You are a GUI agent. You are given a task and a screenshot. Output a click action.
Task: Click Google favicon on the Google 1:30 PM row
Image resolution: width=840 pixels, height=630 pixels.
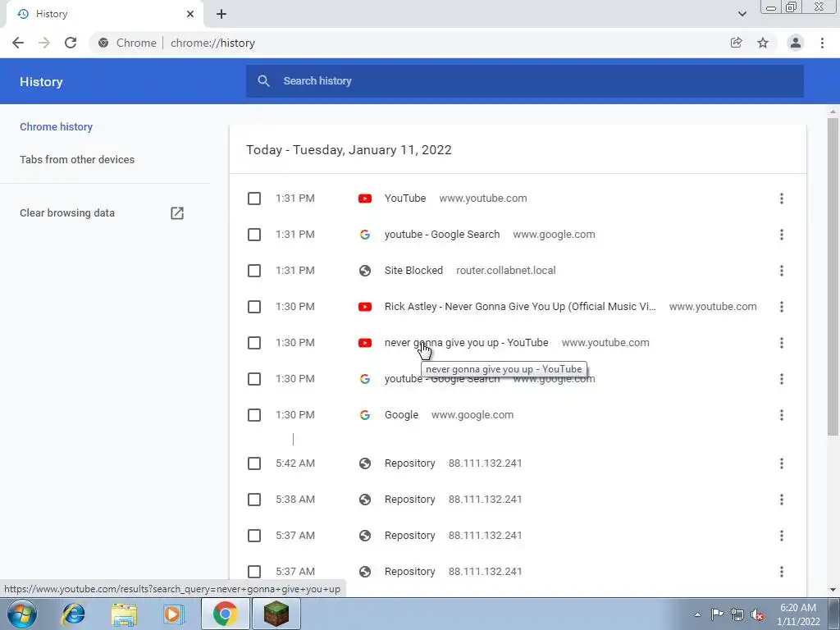coord(365,415)
